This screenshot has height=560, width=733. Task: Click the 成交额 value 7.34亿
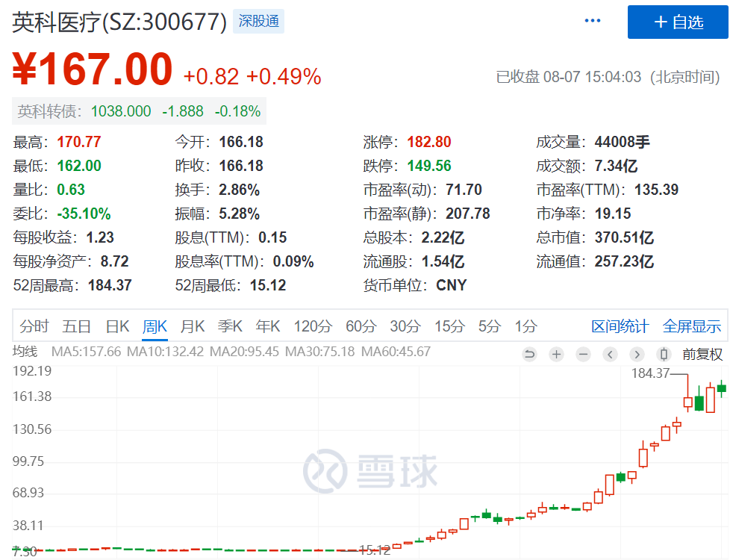click(x=616, y=166)
